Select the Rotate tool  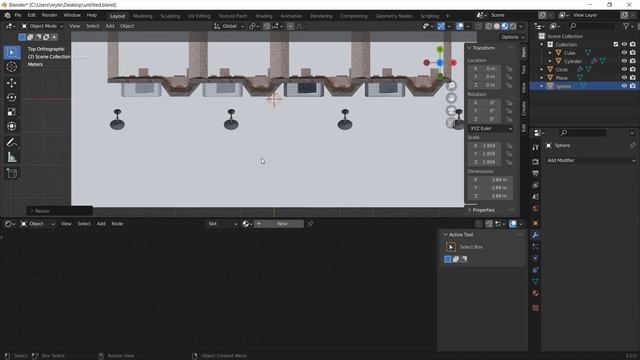click(x=12, y=97)
